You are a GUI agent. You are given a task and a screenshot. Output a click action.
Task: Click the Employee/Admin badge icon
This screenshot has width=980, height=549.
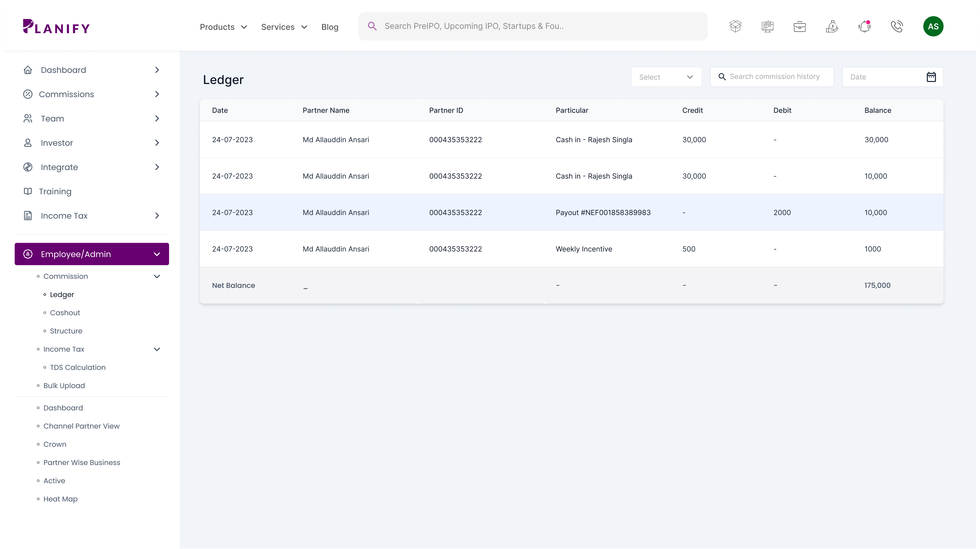pos(28,254)
